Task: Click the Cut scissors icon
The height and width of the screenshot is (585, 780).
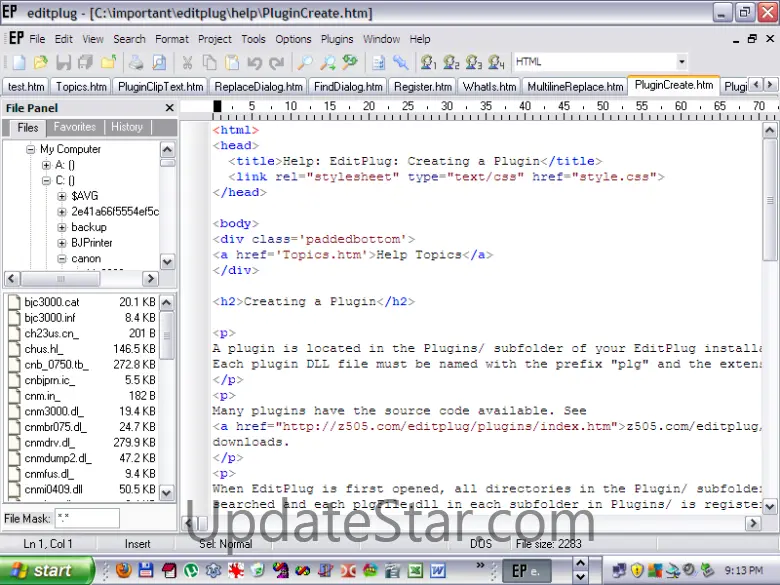Action: pos(187,62)
